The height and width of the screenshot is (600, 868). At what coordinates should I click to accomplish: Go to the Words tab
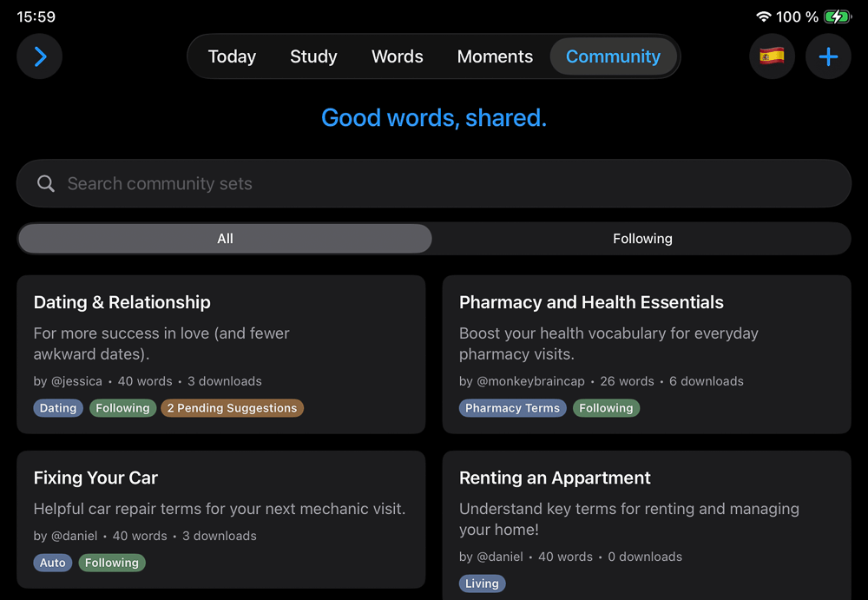click(x=398, y=56)
